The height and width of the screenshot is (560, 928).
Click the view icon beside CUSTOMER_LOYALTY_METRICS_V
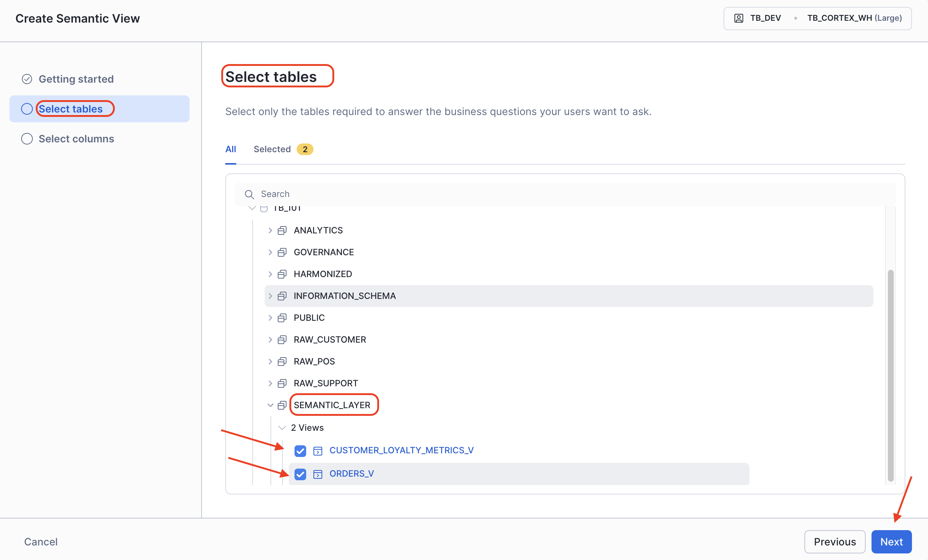click(317, 450)
